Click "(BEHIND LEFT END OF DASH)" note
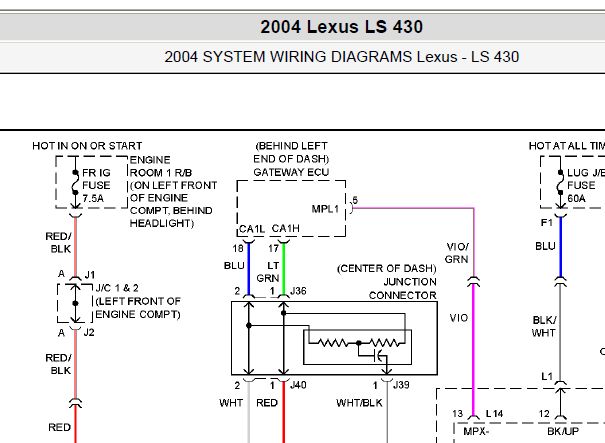The width and height of the screenshot is (605, 443). point(291,152)
